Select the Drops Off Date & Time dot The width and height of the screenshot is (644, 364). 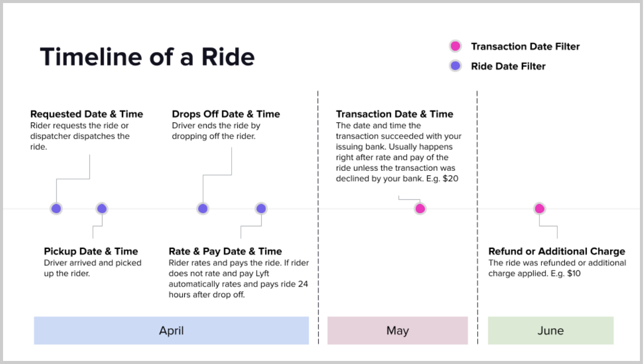(203, 209)
